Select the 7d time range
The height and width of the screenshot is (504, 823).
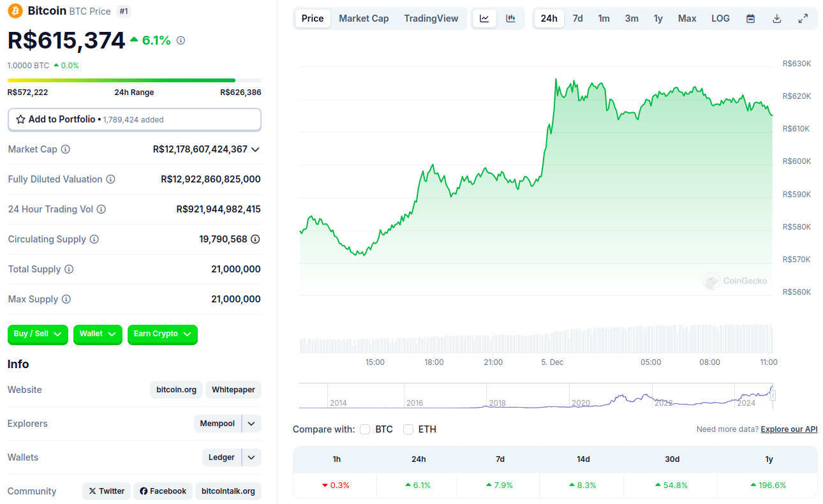coord(577,19)
